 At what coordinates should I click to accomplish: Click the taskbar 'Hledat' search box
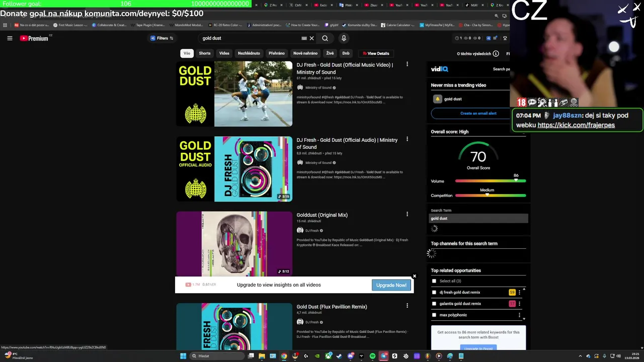pyautogui.click(x=216, y=356)
